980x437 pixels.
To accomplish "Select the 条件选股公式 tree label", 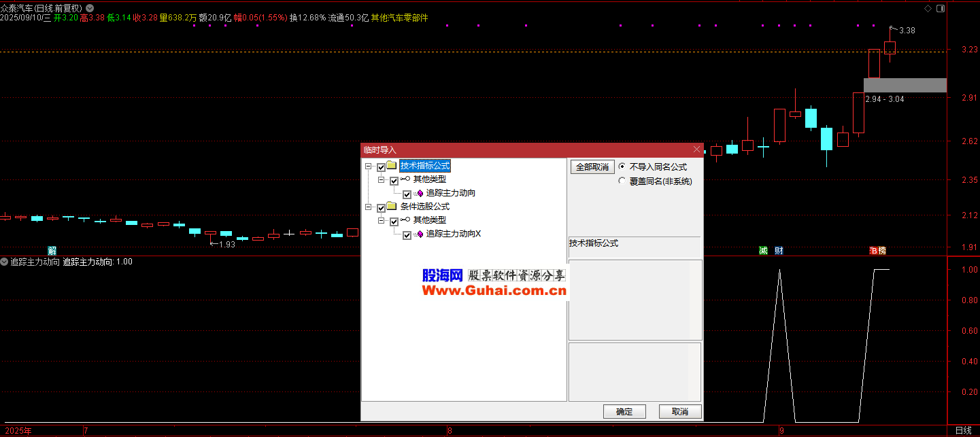I will 424,207.
